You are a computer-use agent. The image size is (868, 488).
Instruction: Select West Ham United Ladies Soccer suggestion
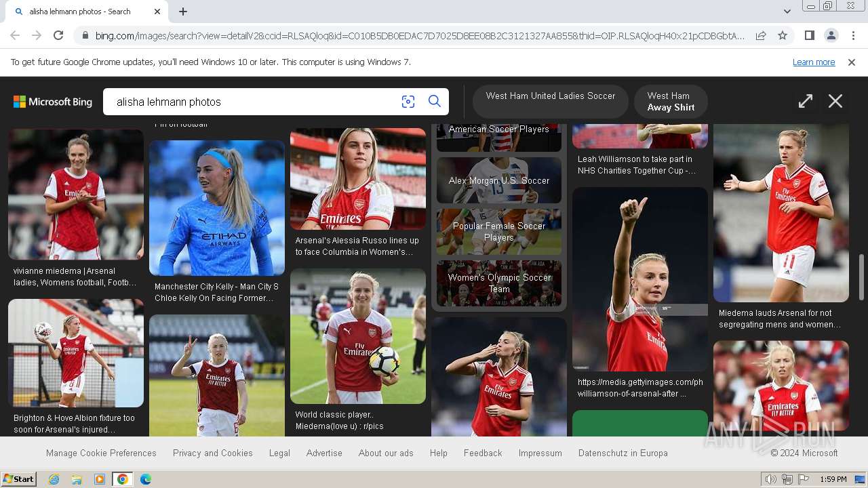tap(551, 101)
